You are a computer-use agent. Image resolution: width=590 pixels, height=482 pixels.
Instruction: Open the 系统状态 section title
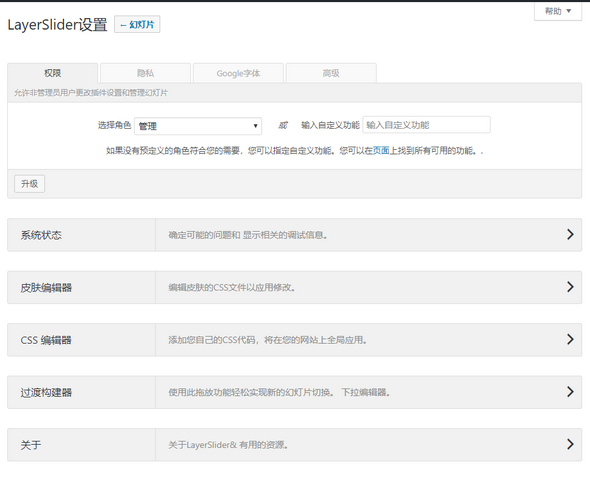point(41,235)
